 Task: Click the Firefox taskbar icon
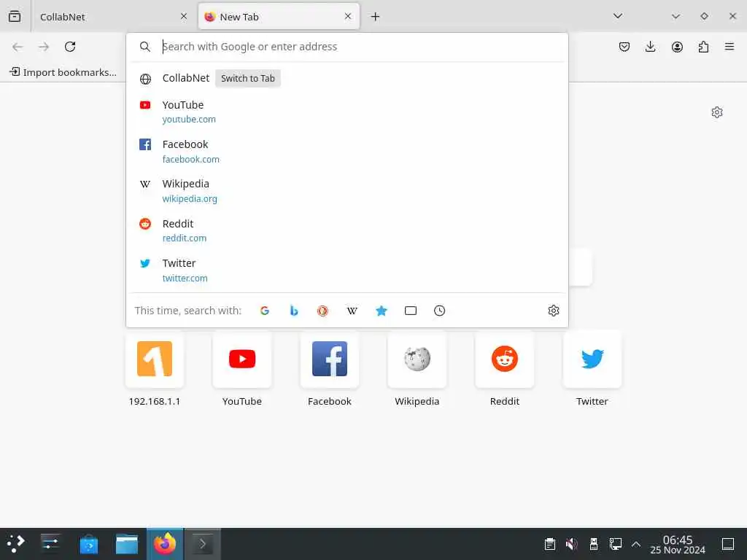tap(165, 544)
